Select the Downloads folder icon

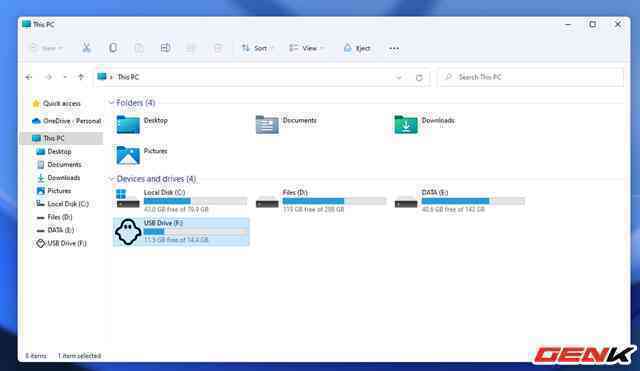click(x=406, y=124)
